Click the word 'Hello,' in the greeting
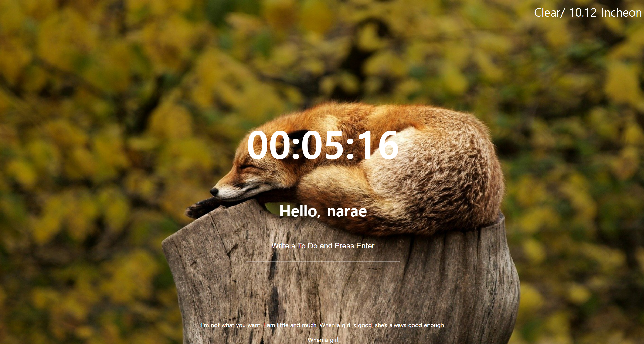The width and height of the screenshot is (644, 344). [x=300, y=211]
